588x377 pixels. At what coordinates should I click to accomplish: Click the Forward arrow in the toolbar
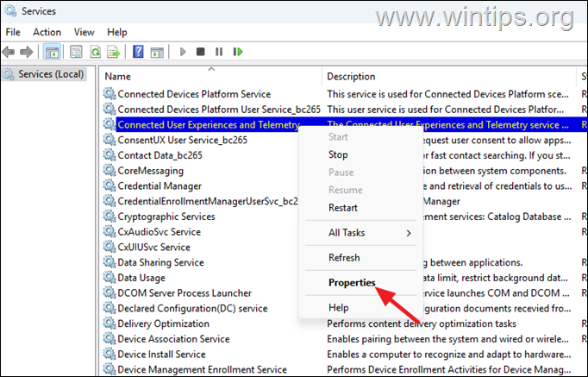[27, 52]
